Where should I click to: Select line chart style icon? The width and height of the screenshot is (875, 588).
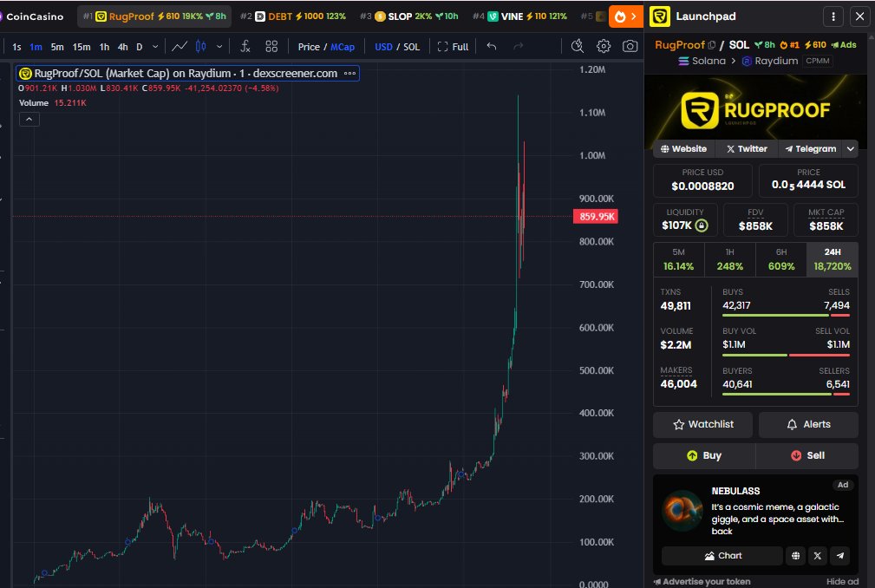[x=180, y=46]
